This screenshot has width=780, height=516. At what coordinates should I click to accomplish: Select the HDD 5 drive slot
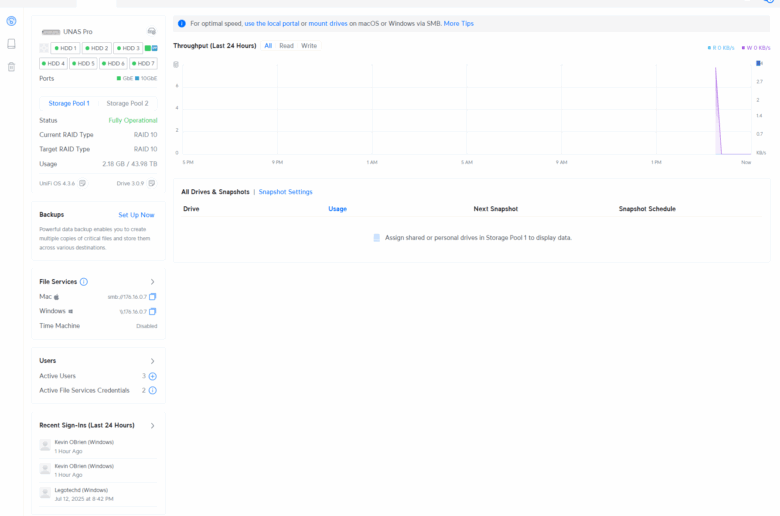[x=84, y=63]
